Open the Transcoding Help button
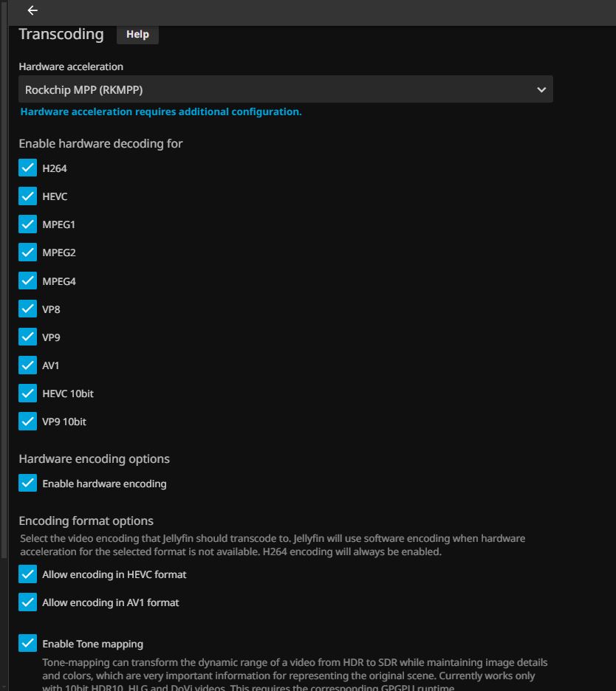The width and height of the screenshot is (616, 691). [137, 34]
